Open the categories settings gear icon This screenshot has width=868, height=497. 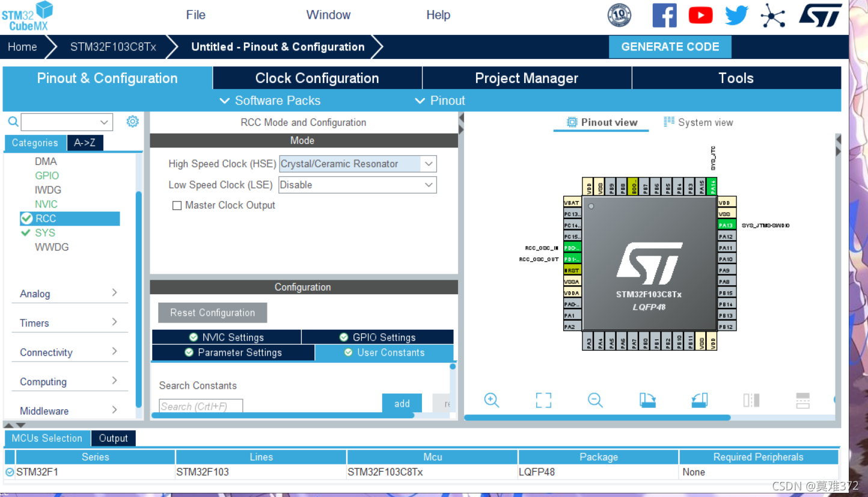coord(132,122)
